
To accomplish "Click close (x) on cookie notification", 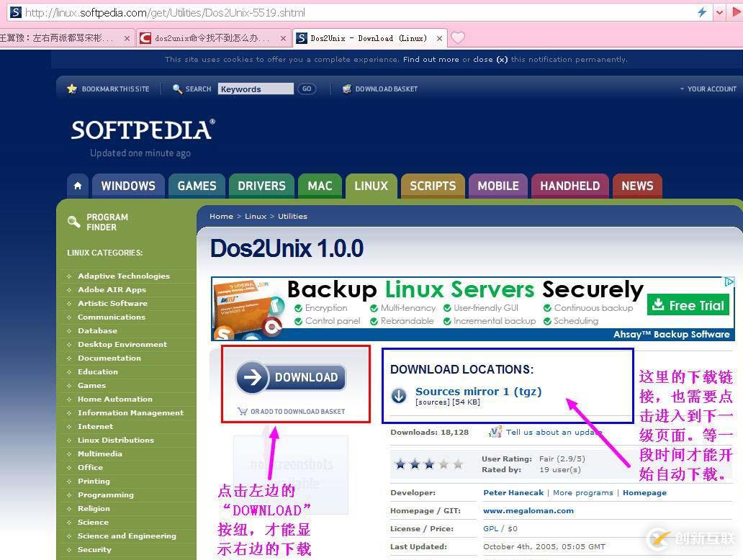I will (x=490, y=59).
